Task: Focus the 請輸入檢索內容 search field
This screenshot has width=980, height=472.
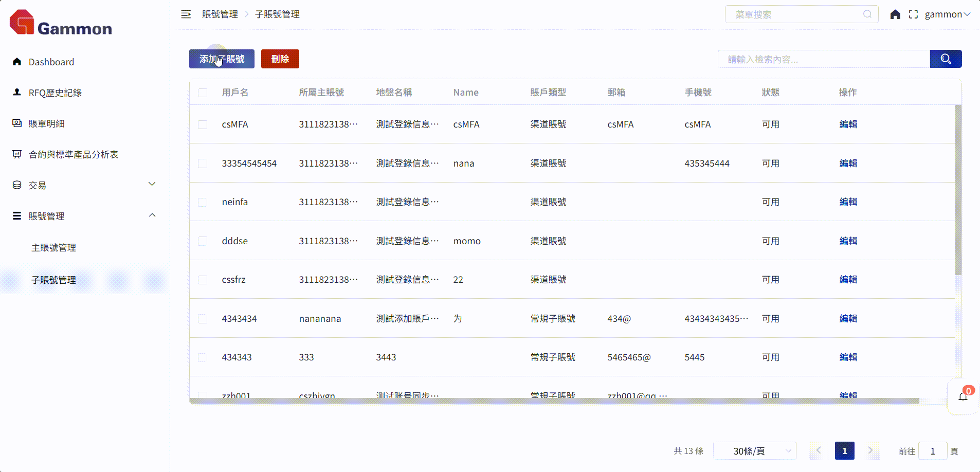Action: click(823, 59)
